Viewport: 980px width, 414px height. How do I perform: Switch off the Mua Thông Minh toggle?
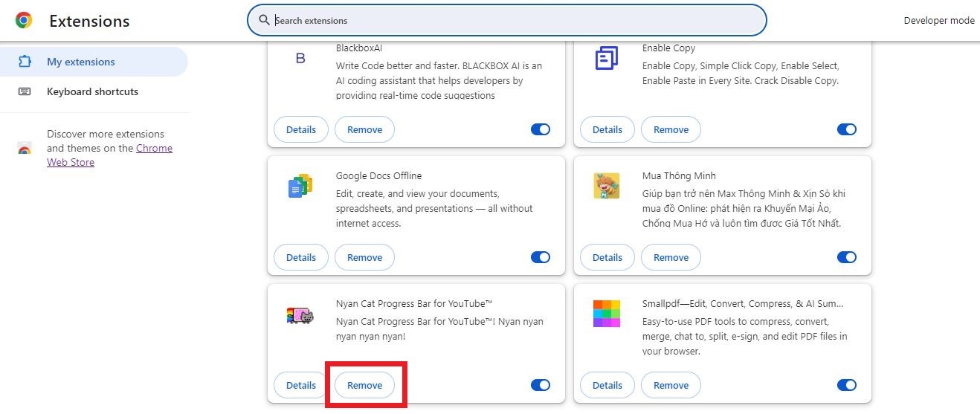[x=847, y=257]
